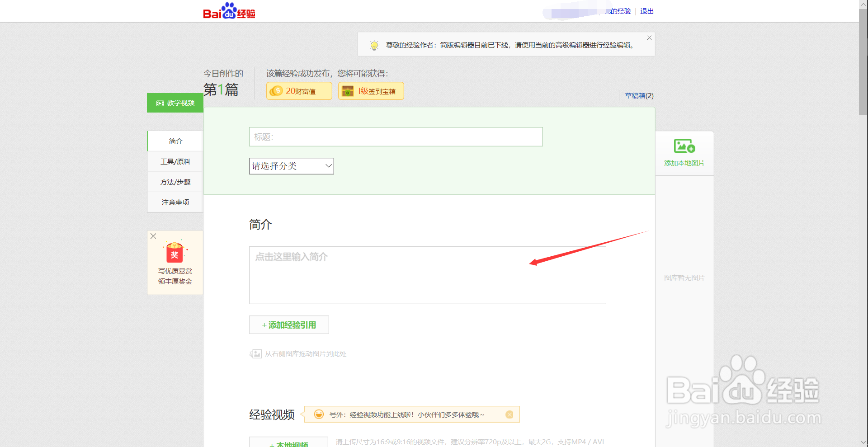868x447 pixels.
Task: Open the 草稿箱(2) drafts link
Action: click(639, 96)
